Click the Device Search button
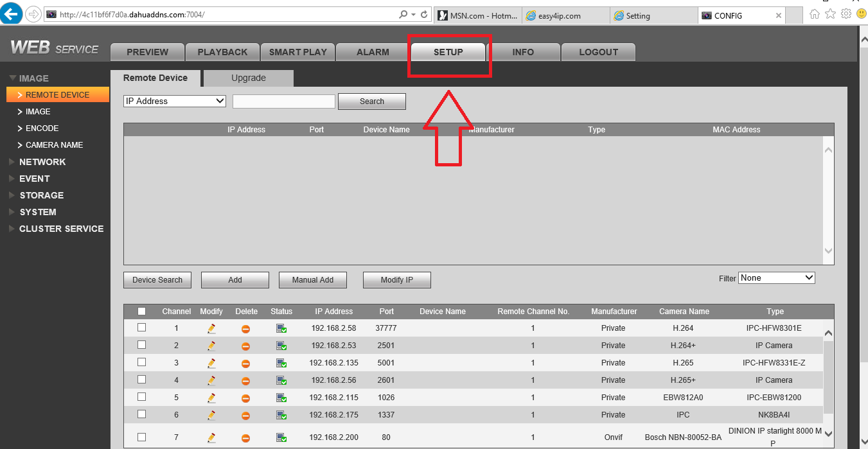Viewport: 868px width, 449px height. (157, 280)
